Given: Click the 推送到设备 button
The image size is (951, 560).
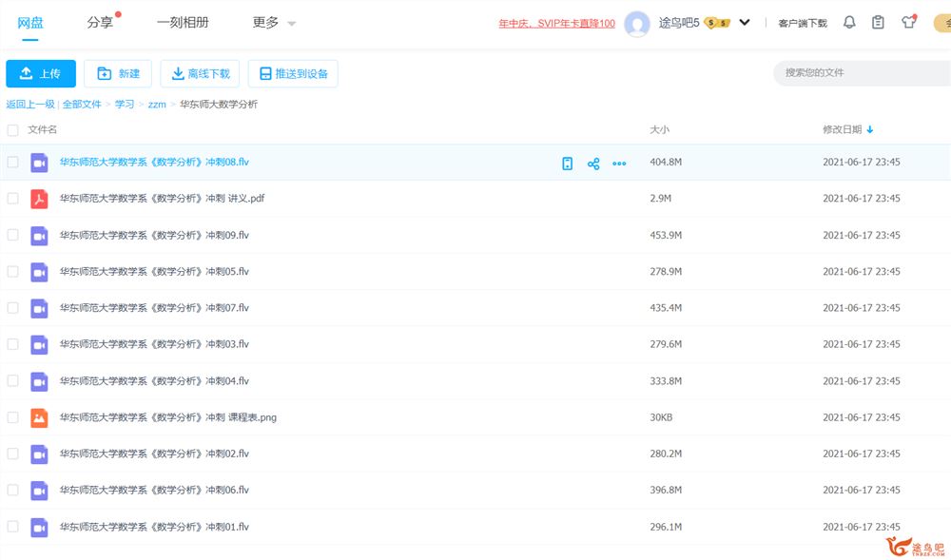Looking at the screenshot, I should 293,73.
